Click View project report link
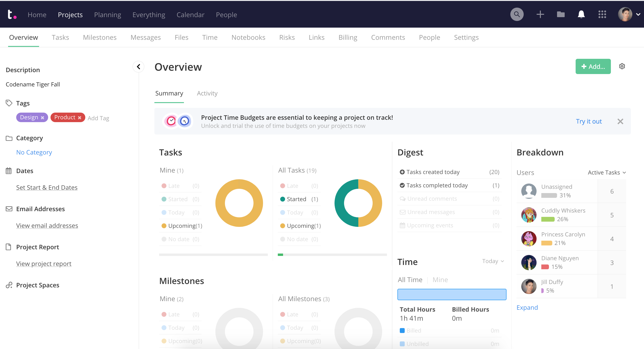This screenshot has height=349, width=644. pos(44,264)
